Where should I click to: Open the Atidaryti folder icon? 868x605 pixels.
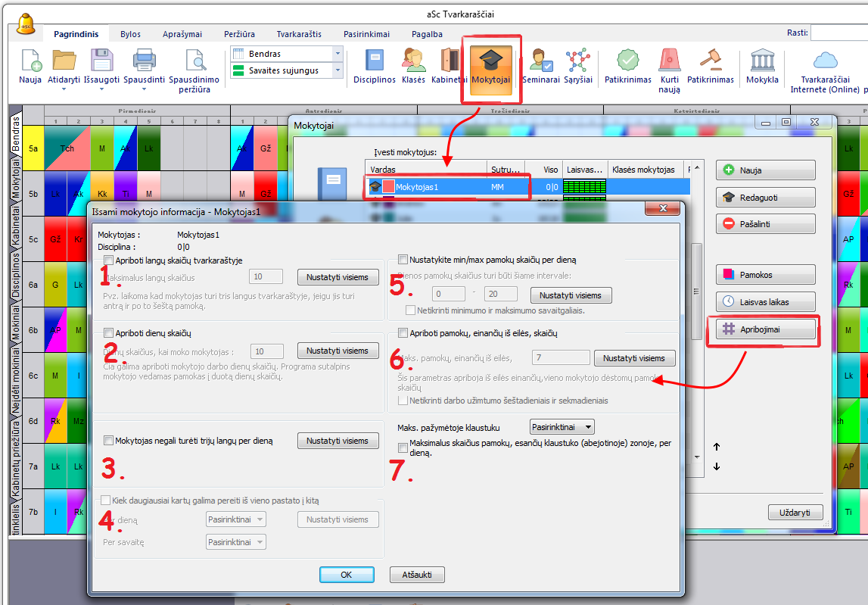(64, 61)
